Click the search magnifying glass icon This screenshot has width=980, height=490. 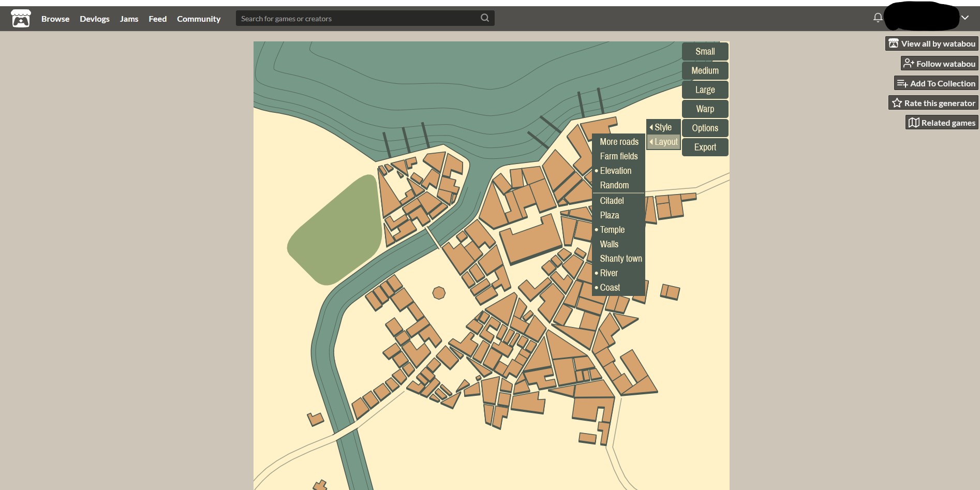pyautogui.click(x=484, y=18)
